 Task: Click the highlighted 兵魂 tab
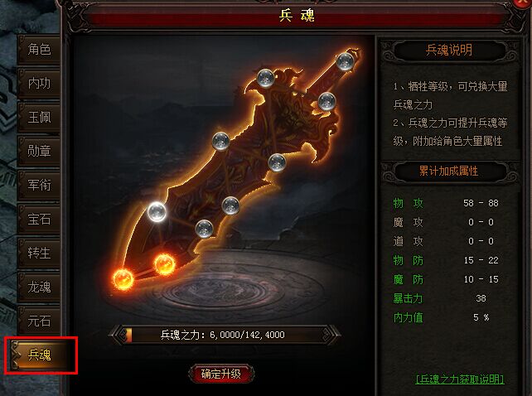point(41,355)
